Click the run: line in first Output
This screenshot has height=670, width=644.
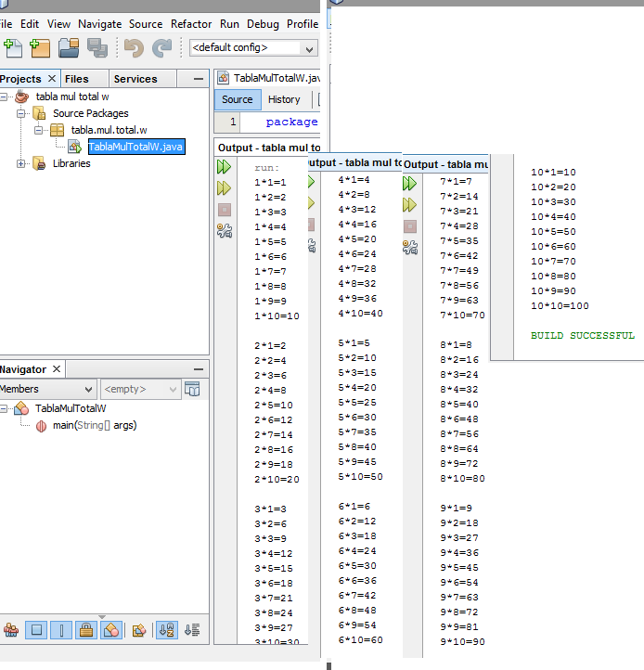coord(266,168)
